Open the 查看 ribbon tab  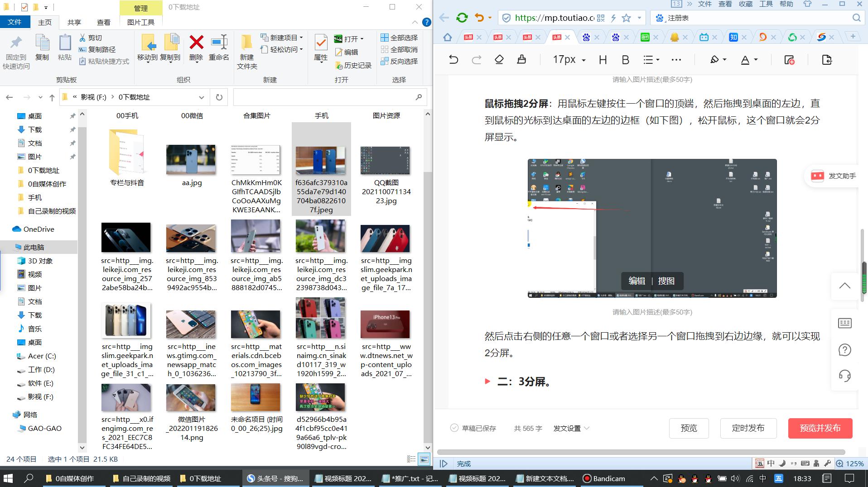(103, 22)
